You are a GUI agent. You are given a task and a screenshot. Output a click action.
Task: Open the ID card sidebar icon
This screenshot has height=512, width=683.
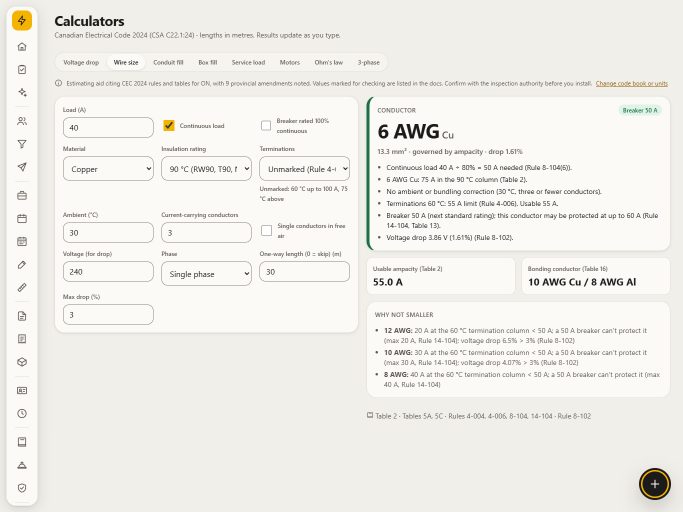[22, 390]
